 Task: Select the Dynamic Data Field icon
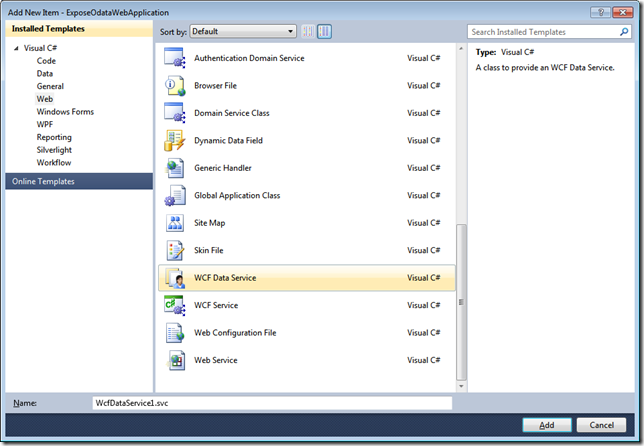pos(175,140)
